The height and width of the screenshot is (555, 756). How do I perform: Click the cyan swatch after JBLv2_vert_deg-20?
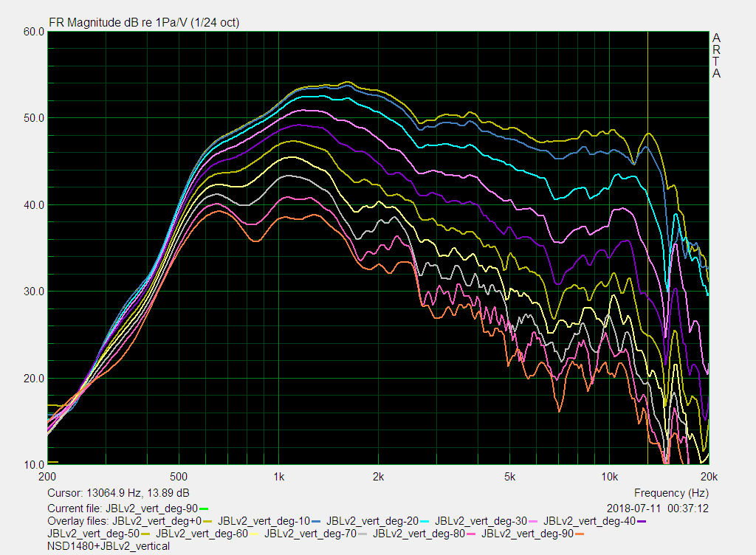425,521
